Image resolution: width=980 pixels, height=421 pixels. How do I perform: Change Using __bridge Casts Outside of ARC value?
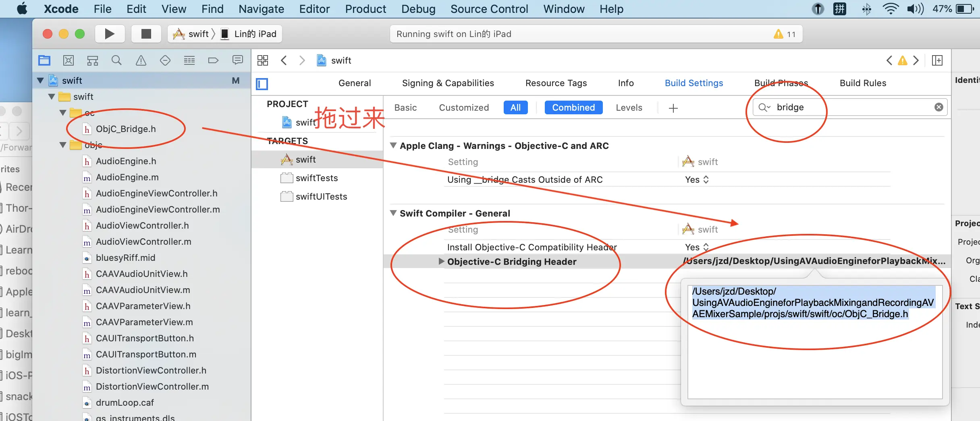[697, 180]
